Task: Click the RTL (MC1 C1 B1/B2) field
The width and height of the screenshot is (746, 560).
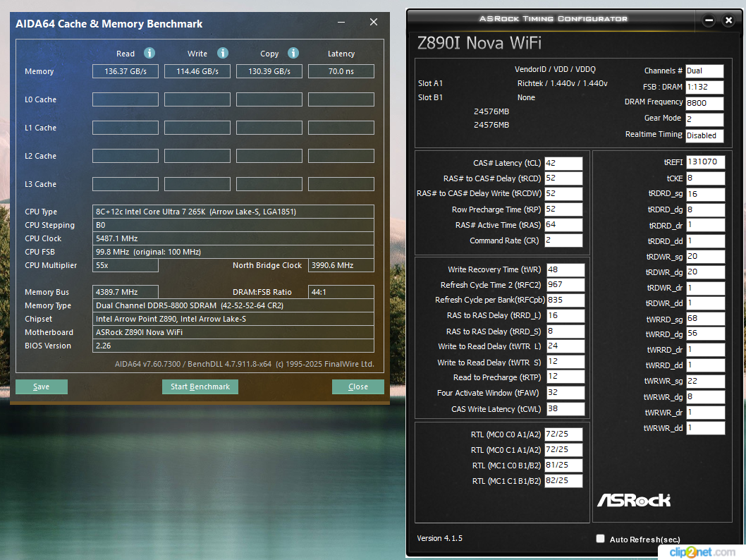Action: (563, 481)
